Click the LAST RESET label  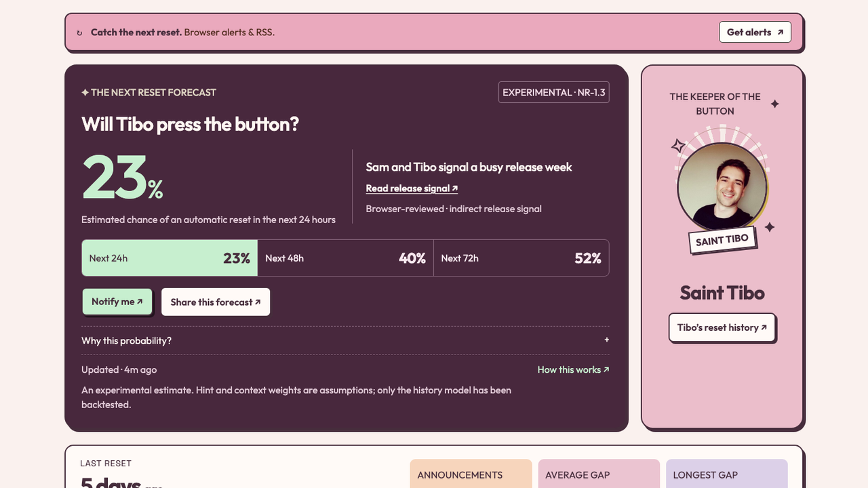(x=106, y=464)
